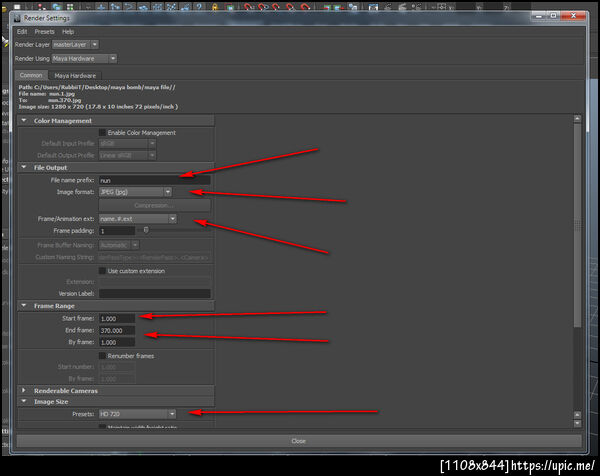This screenshot has width=600, height=476.
Task: Minimize the Render Settings window
Action: pyautogui.click(x=539, y=16)
